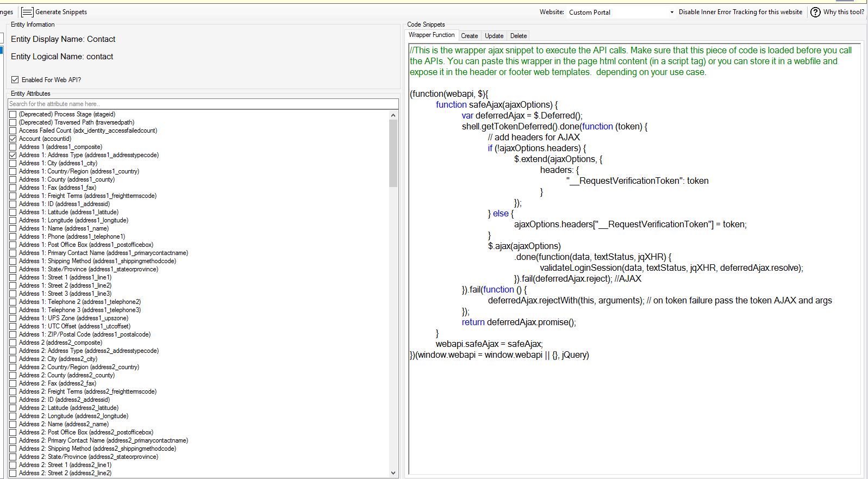The height and width of the screenshot is (479, 868).
Task: Tick the Access Failed Count attribute
Action: 13,130
